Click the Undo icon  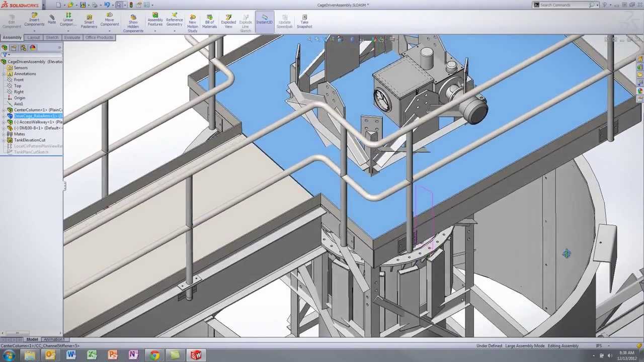[x=107, y=5]
